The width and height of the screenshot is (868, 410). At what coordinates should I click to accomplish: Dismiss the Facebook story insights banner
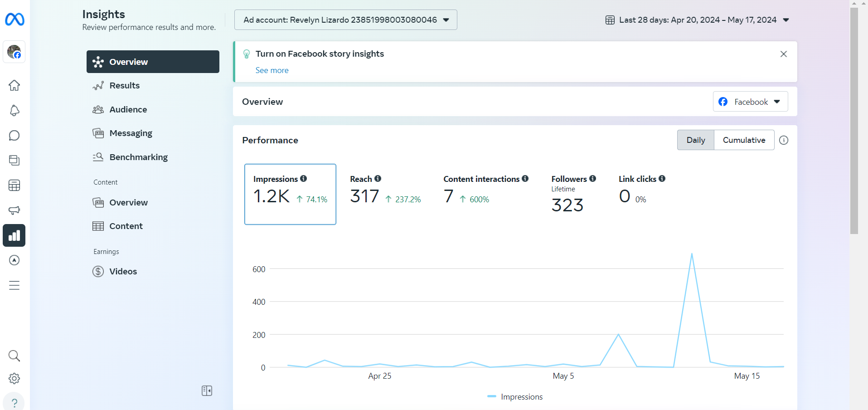[x=783, y=54]
